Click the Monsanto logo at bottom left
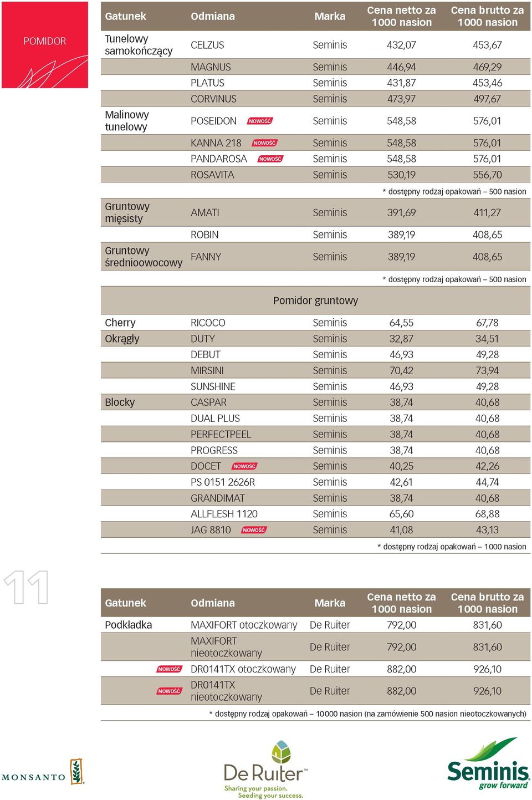The width and height of the screenshot is (532, 800). point(43,771)
